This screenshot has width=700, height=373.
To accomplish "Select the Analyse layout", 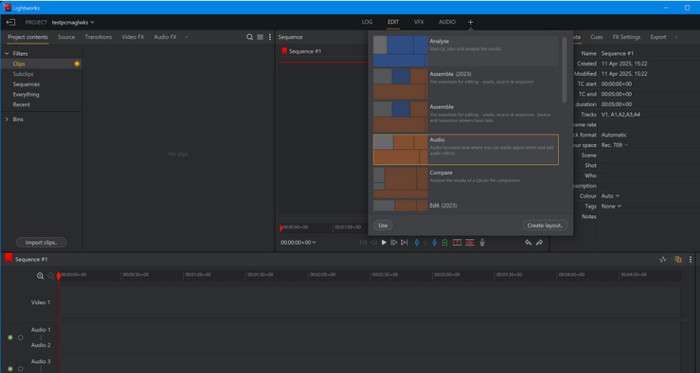I will pyautogui.click(x=466, y=51).
